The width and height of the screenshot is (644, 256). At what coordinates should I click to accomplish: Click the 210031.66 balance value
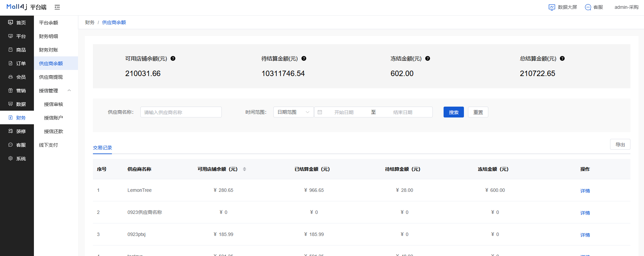(143, 73)
